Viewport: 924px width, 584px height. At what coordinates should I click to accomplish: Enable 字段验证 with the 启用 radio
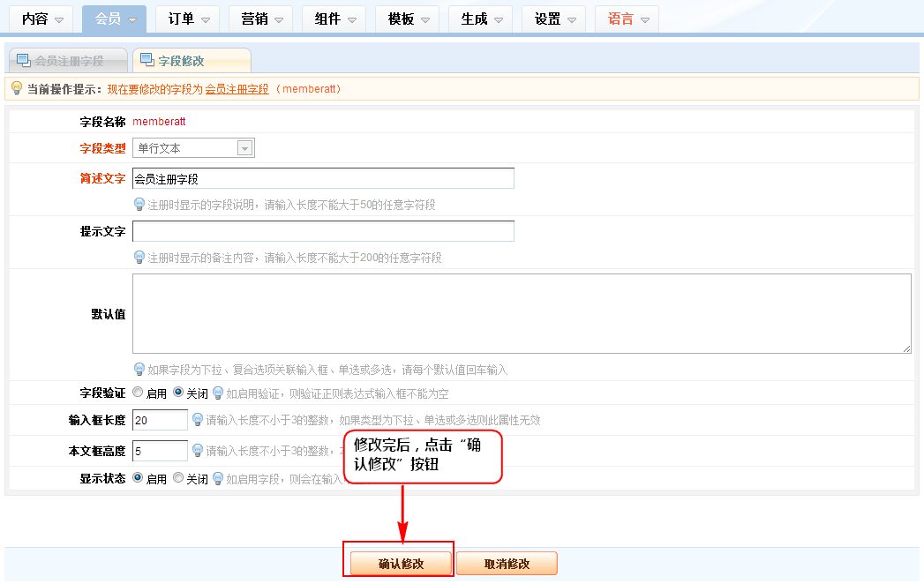(x=138, y=393)
